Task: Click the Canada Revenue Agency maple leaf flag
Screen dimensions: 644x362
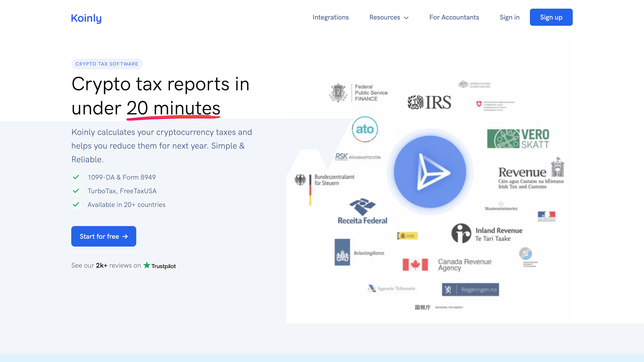Action: click(415, 265)
